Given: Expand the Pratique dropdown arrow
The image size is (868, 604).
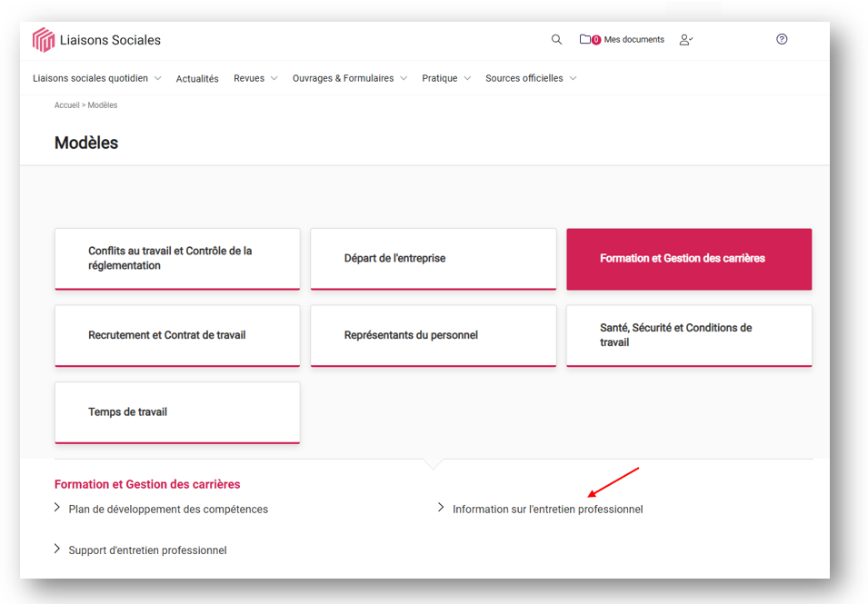Looking at the screenshot, I should pos(467,78).
